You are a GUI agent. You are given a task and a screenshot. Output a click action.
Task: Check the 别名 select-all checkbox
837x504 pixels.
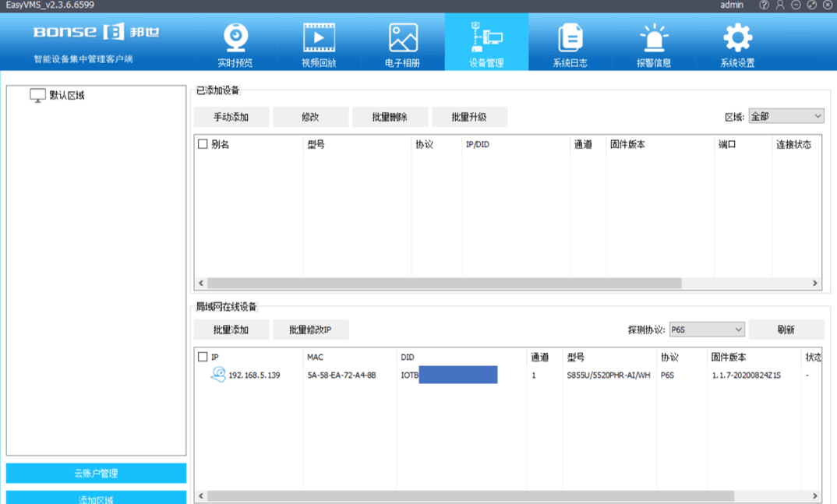pyautogui.click(x=203, y=144)
